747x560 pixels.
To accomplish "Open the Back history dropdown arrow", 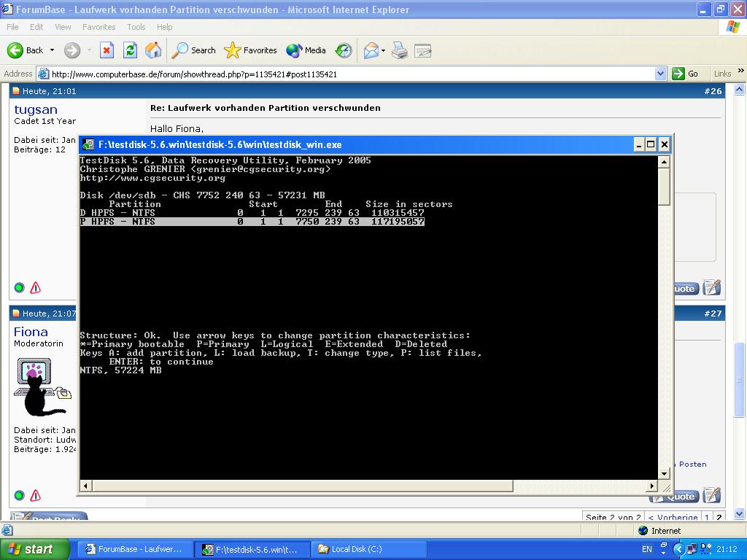I will (52, 50).
